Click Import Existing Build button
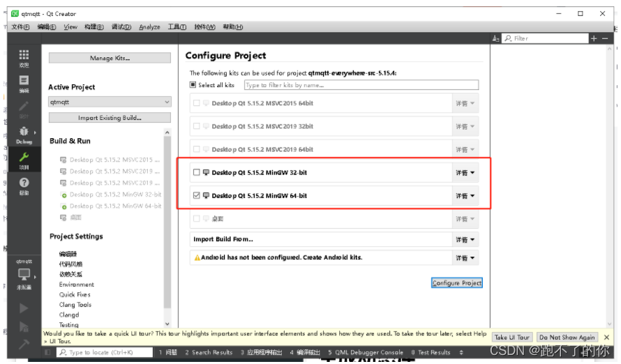Viewport: 621px width, 364px height. (110, 118)
